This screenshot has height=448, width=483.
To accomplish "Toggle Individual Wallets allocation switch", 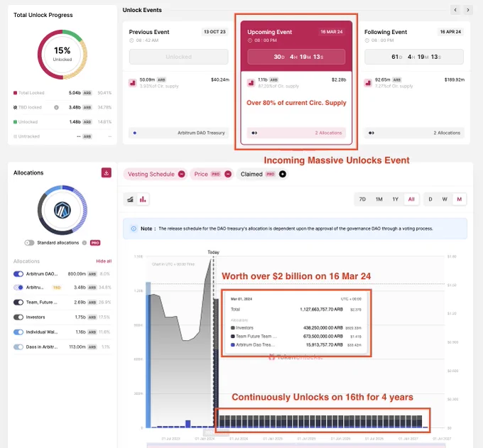I will point(18,332).
